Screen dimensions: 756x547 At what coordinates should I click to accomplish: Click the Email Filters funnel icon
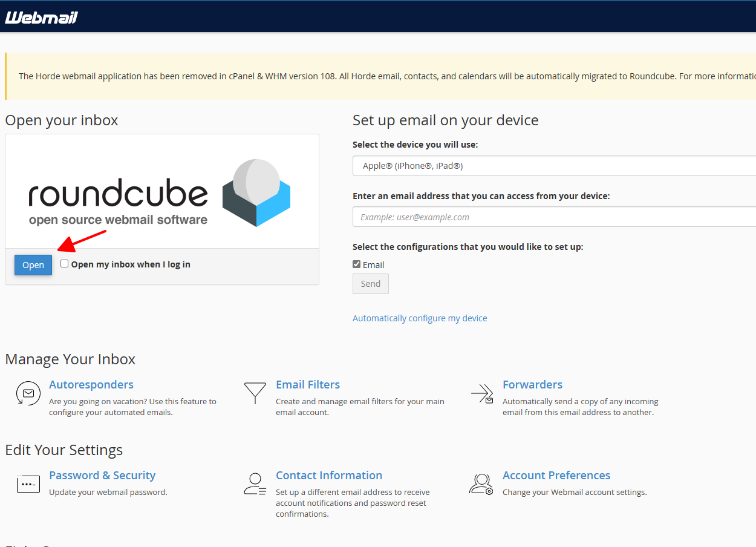pyautogui.click(x=255, y=393)
